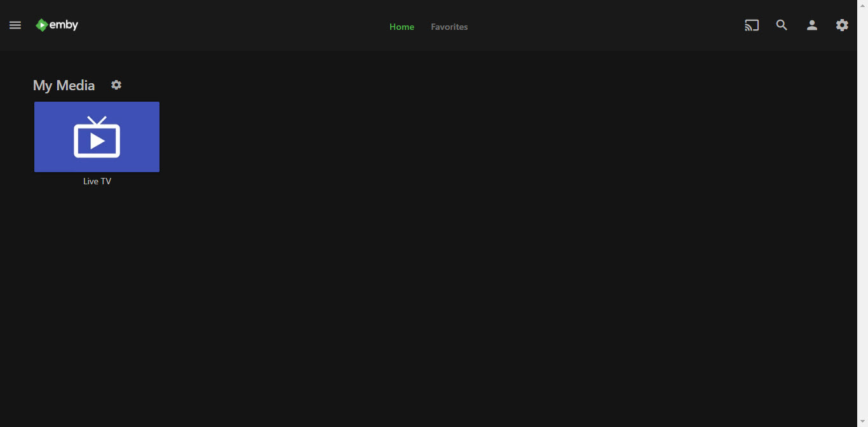Open the hamburger navigation menu

click(x=15, y=25)
